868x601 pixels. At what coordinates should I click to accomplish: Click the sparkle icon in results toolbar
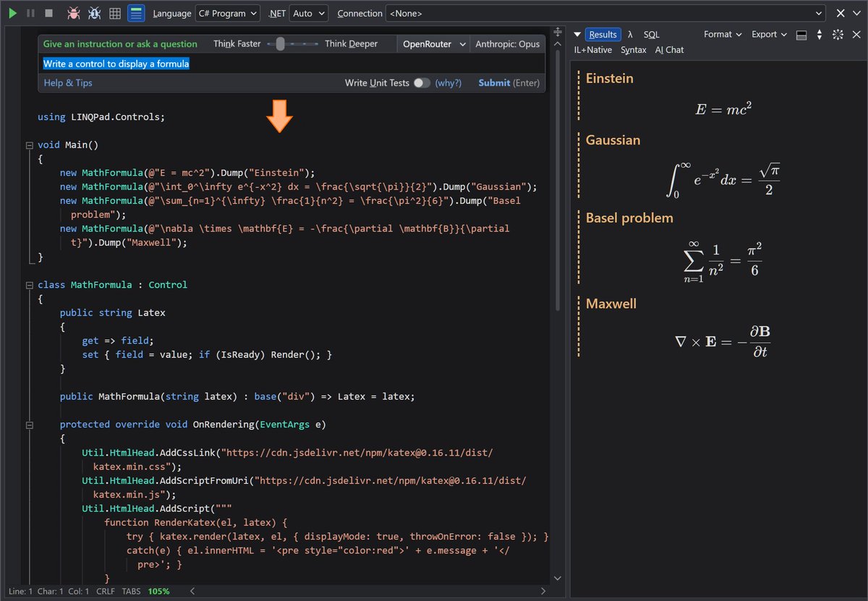pyautogui.click(x=838, y=35)
